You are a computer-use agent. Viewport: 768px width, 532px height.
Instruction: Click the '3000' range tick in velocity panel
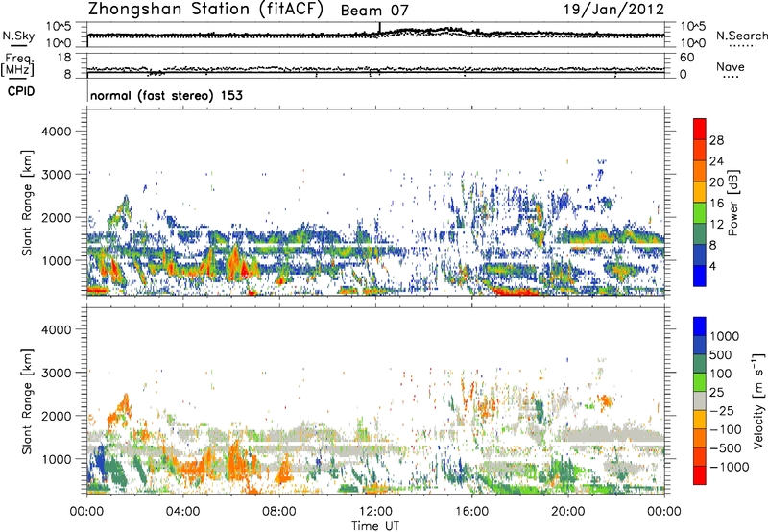(57, 373)
